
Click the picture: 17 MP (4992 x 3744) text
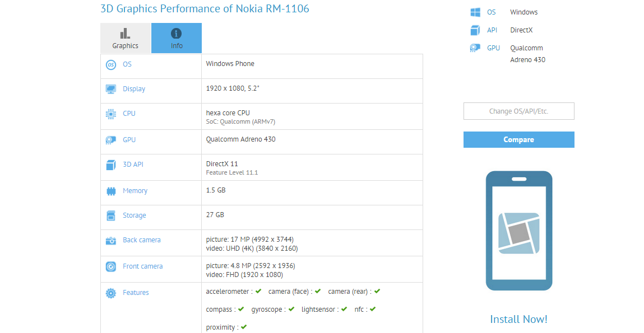(x=250, y=240)
